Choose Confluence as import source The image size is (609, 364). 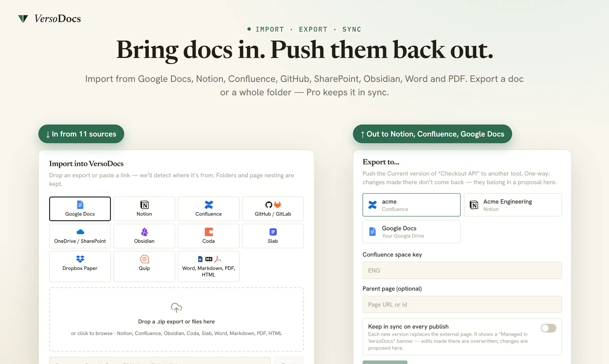click(x=209, y=209)
